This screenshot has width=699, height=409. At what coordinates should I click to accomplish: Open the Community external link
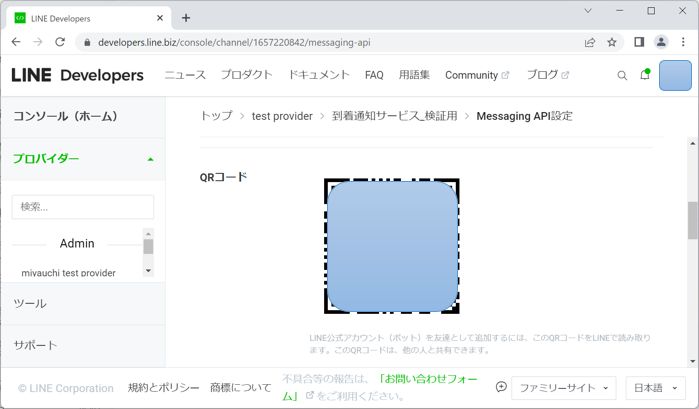pos(477,75)
